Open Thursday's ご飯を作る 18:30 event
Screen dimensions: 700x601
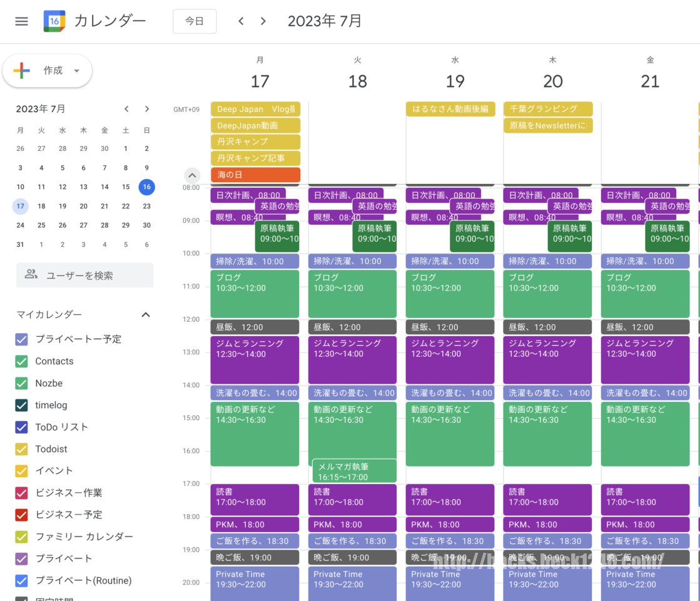coord(547,541)
